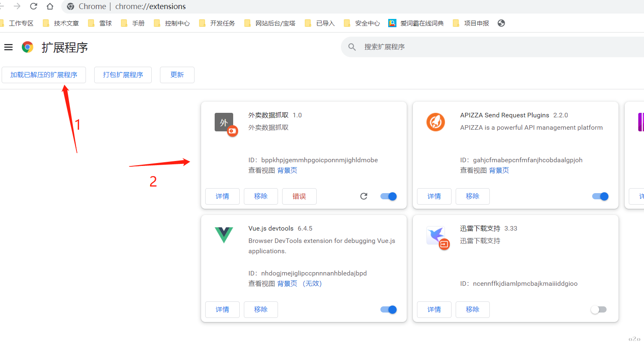Expand the 开发任务 bookmark folder
644x343 pixels.
(217, 23)
